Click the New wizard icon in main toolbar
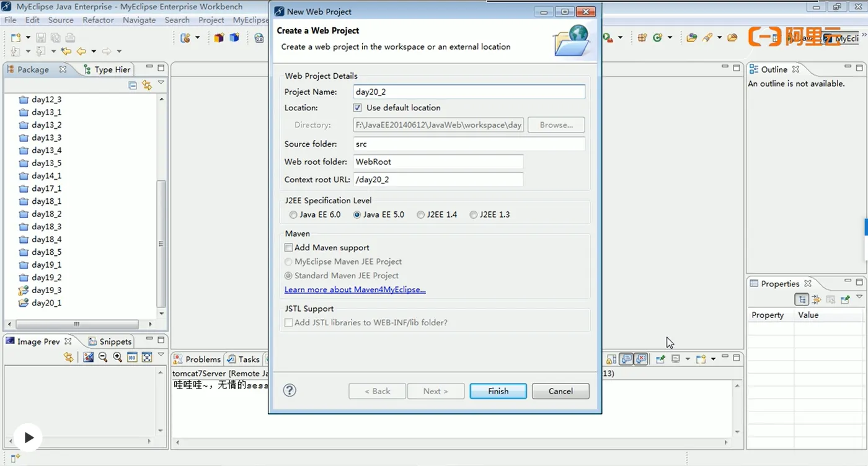This screenshot has height=466, width=868. pyautogui.click(x=15, y=38)
